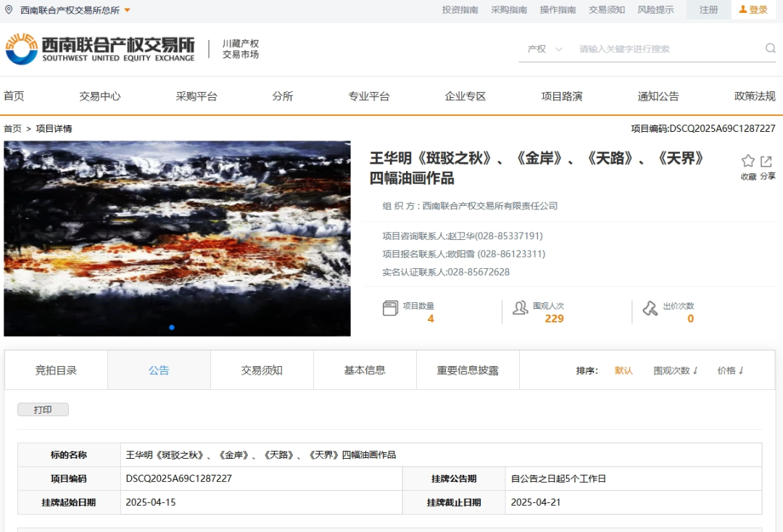The width and height of the screenshot is (783, 532).
Task: Click the favorite star icon (收藏)
Action: point(748,162)
